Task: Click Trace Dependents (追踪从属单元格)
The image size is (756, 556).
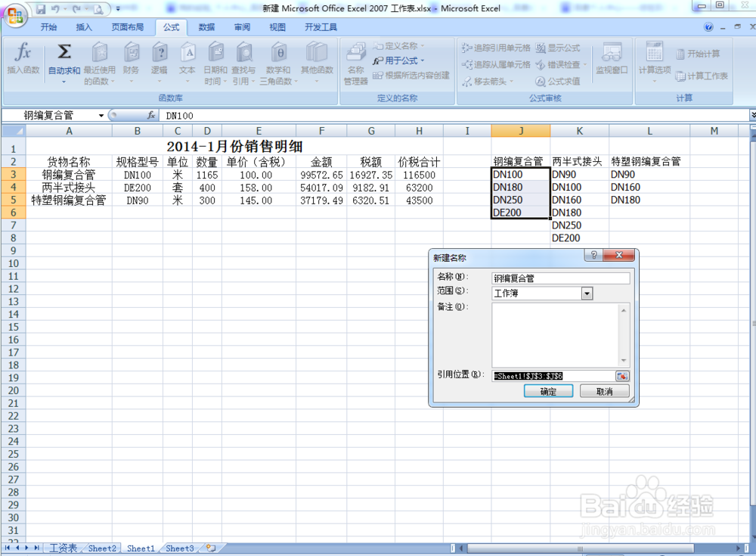Action: [x=496, y=64]
